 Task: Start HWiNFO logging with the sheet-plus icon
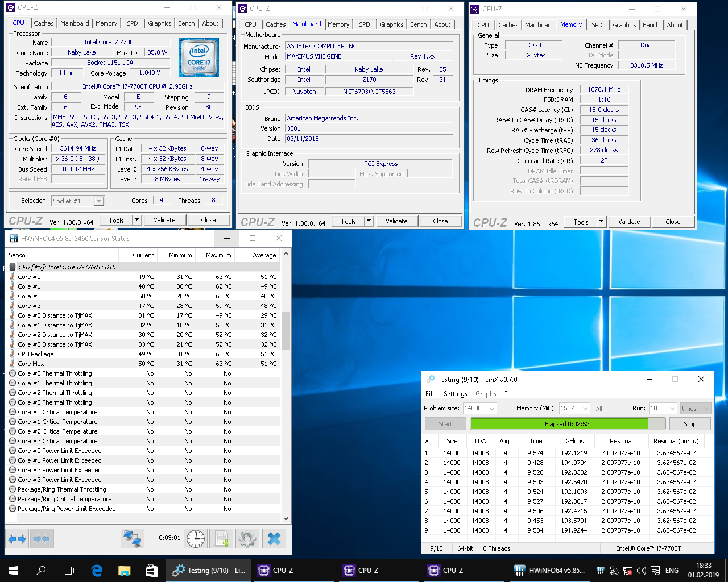tap(221, 538)
